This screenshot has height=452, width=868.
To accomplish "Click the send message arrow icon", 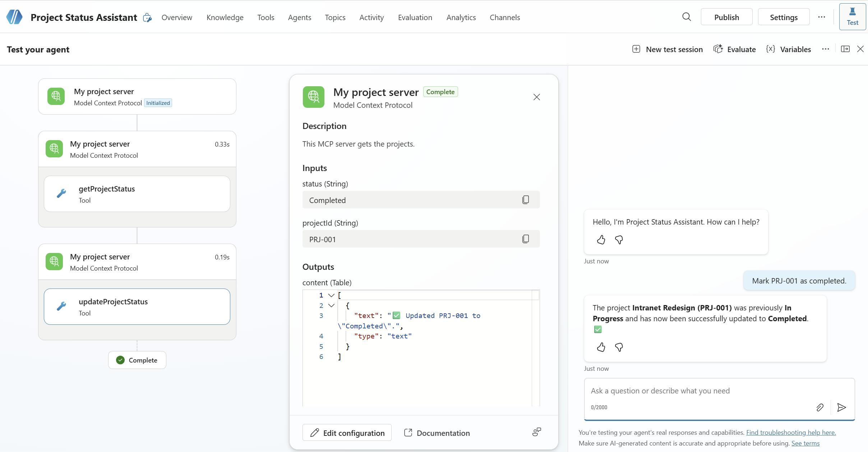I will point(841,407).
